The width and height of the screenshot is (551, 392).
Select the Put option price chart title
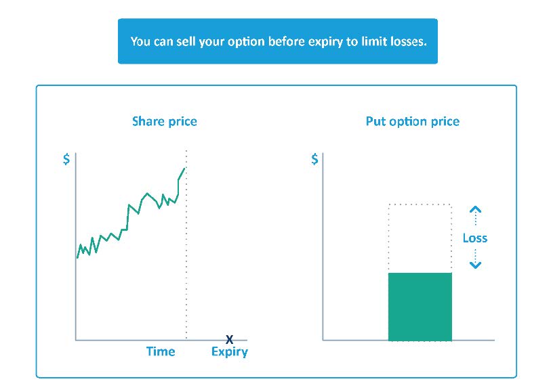(412, 122)
